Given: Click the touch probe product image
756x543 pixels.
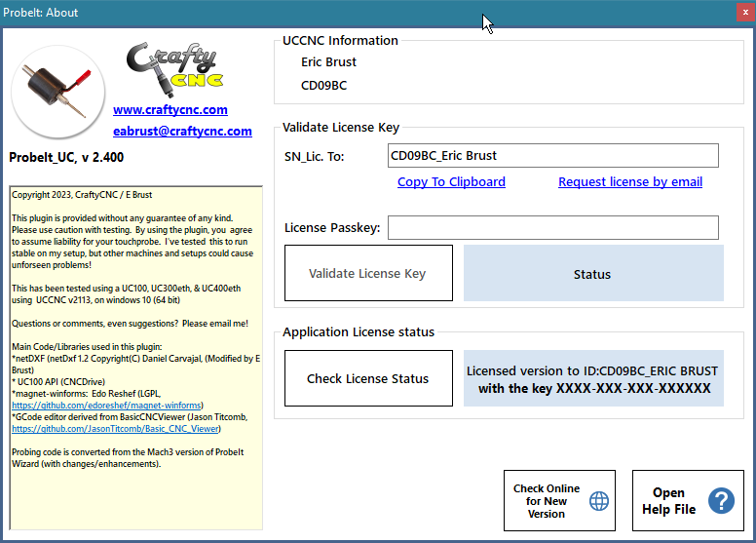Looking at the screenshot, I should click(57, 92).
